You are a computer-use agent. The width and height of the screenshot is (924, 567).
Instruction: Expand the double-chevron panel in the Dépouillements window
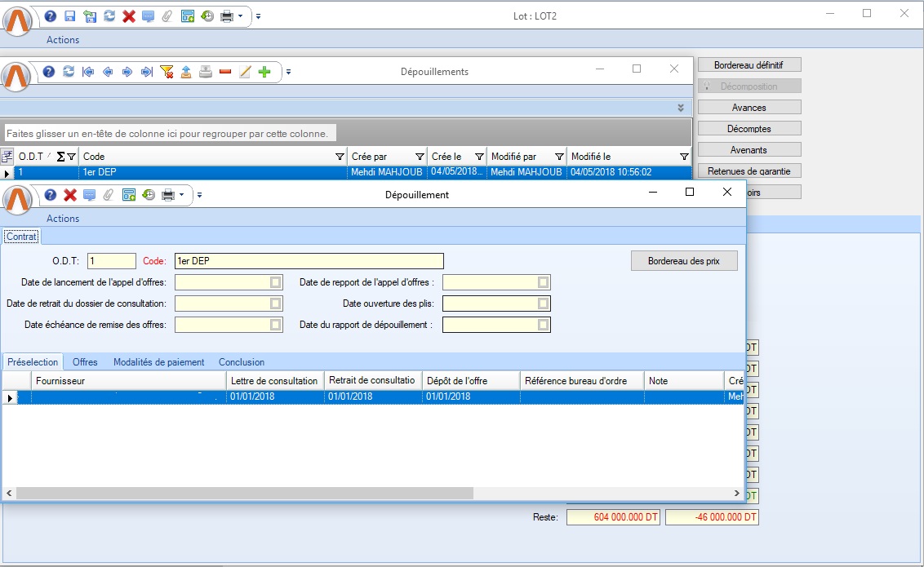point(681,108)
